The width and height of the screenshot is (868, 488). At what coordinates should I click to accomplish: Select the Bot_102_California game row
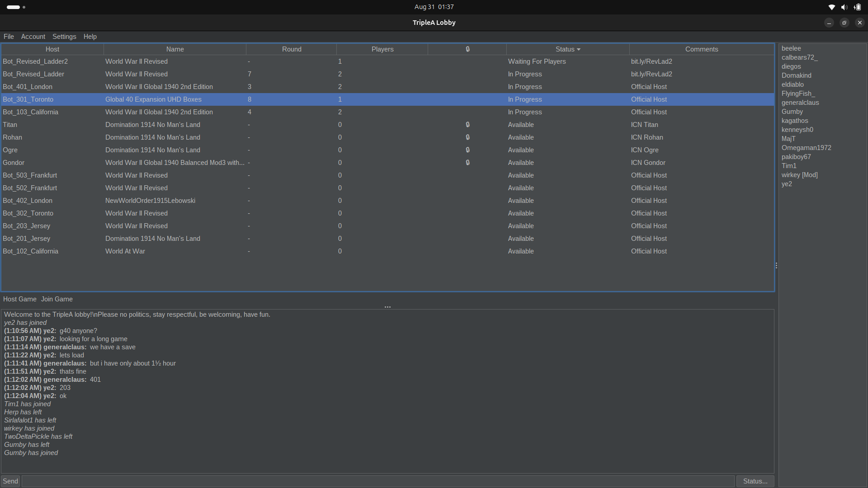coord(387,251)
